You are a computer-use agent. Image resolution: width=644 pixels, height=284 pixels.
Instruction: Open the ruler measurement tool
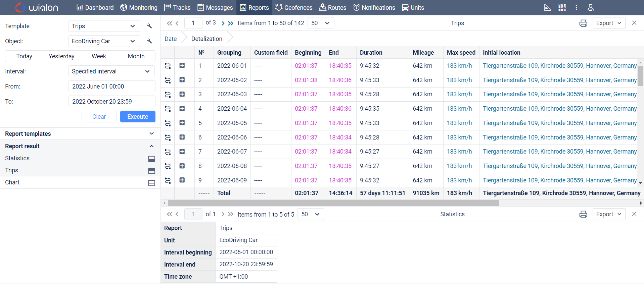click(x=547, y=7)
